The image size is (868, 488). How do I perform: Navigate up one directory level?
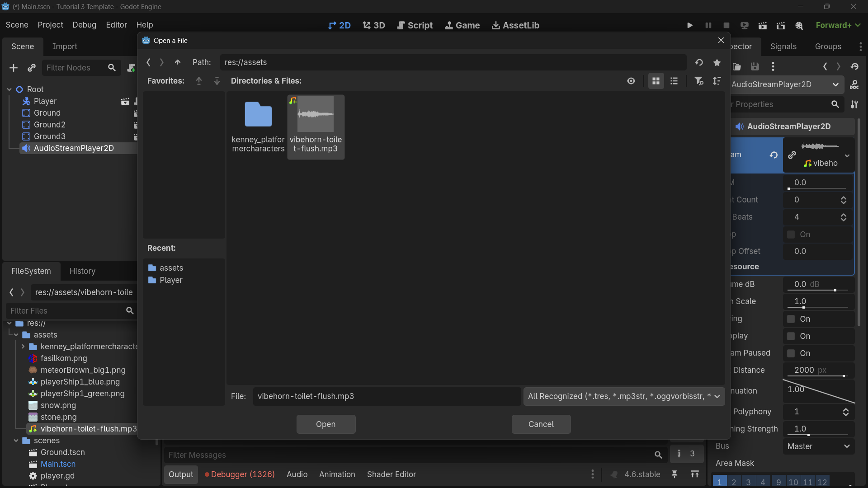point(177,62)
